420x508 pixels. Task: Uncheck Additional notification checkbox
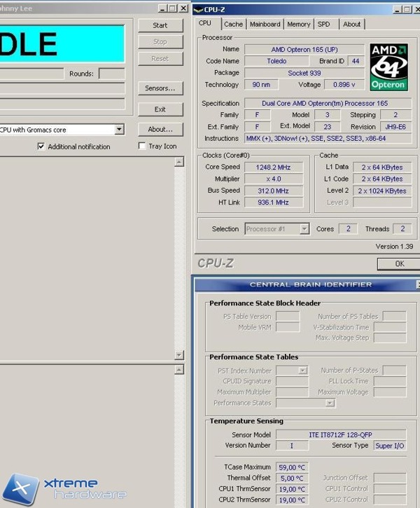pyautogui.click(x=41, y=146)
